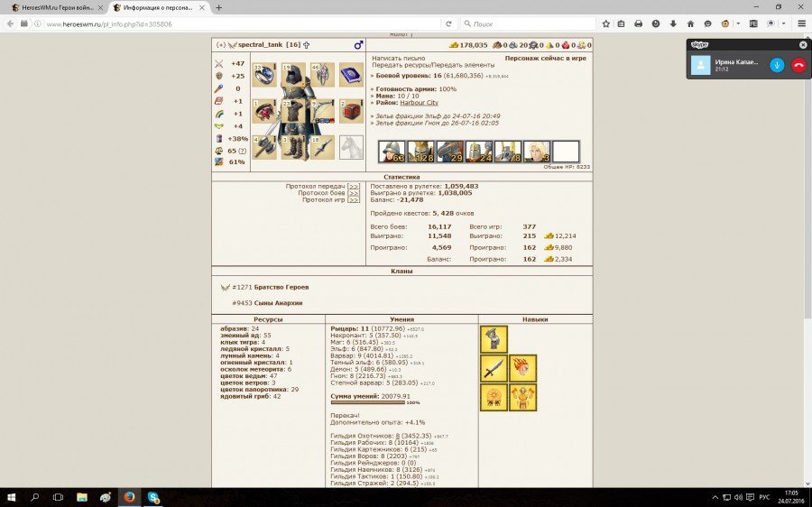This screenshot has width=812, height=507.
Task: Open the history clock icon
Action: (656, 23)
